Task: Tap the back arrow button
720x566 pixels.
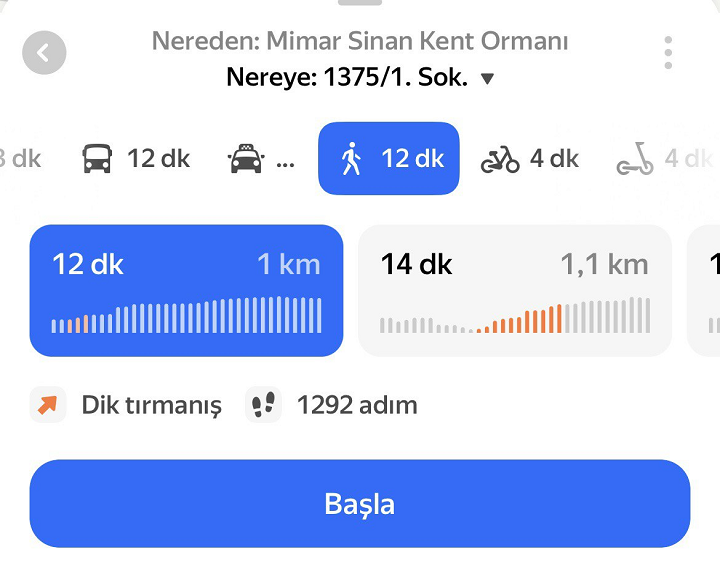Action: click(x=44, y=52)
